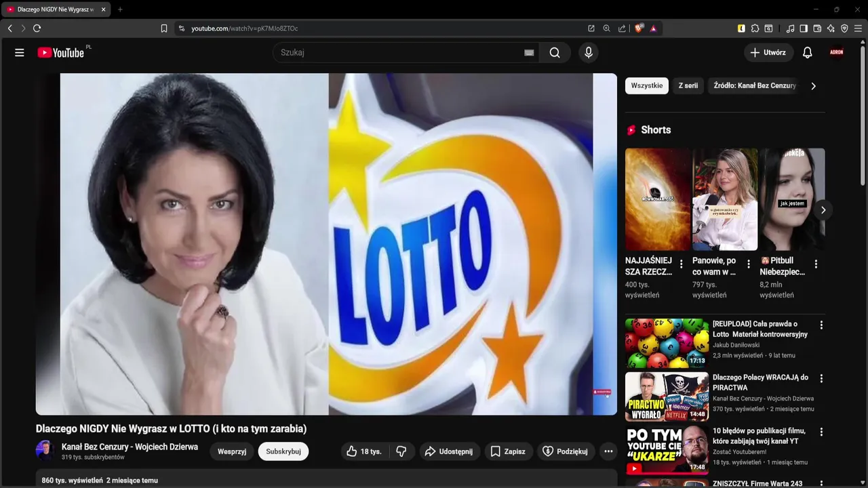Bookmark this page icon
The width and height of the screenshot is (868, 488).
coord(164,28)
